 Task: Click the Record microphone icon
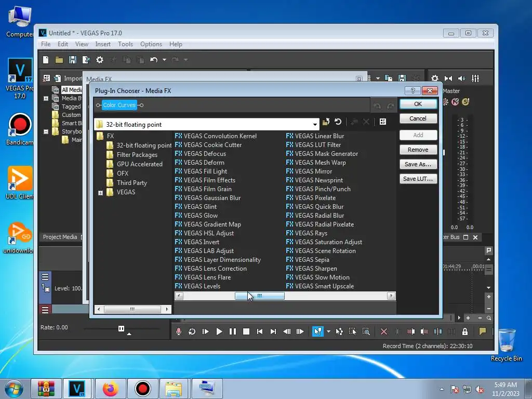[179, 331]
